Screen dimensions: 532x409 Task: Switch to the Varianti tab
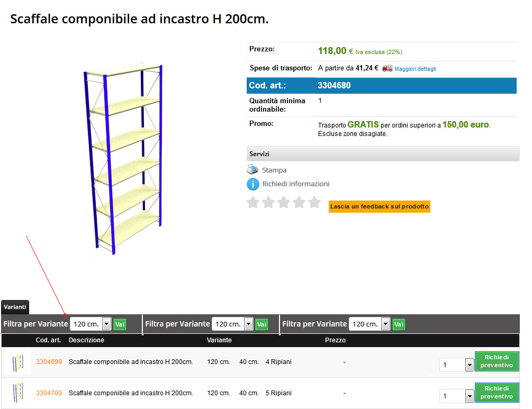click(15, 307)
